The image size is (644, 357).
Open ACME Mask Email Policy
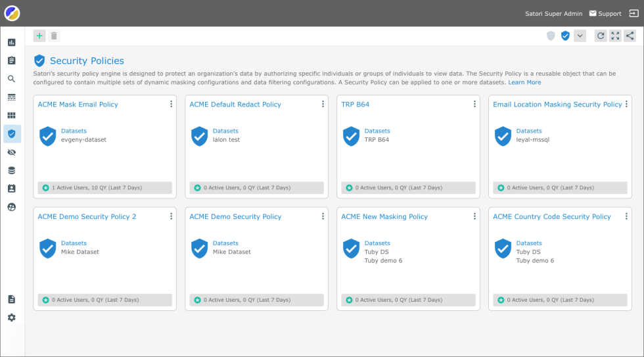pyautogui.click(x=78, y=105)
